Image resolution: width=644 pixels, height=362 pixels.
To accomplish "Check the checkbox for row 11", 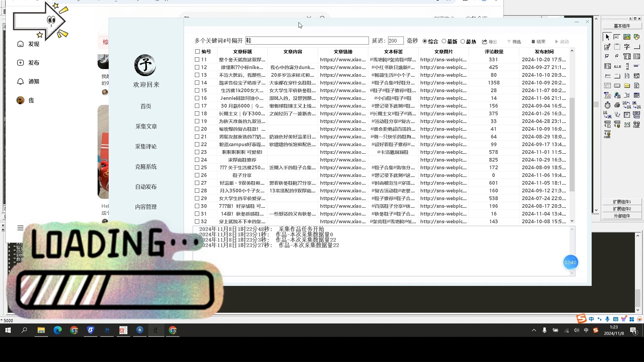I will [197, 59].
